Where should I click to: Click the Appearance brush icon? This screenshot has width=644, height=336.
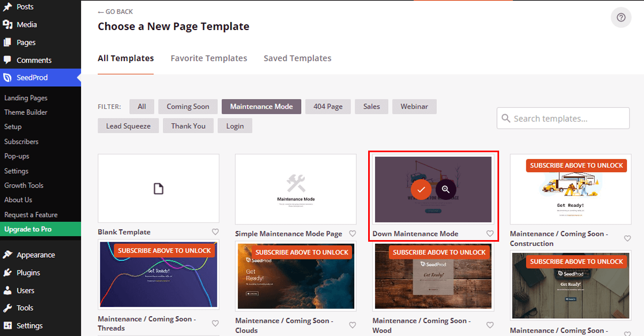coord(8,255)
